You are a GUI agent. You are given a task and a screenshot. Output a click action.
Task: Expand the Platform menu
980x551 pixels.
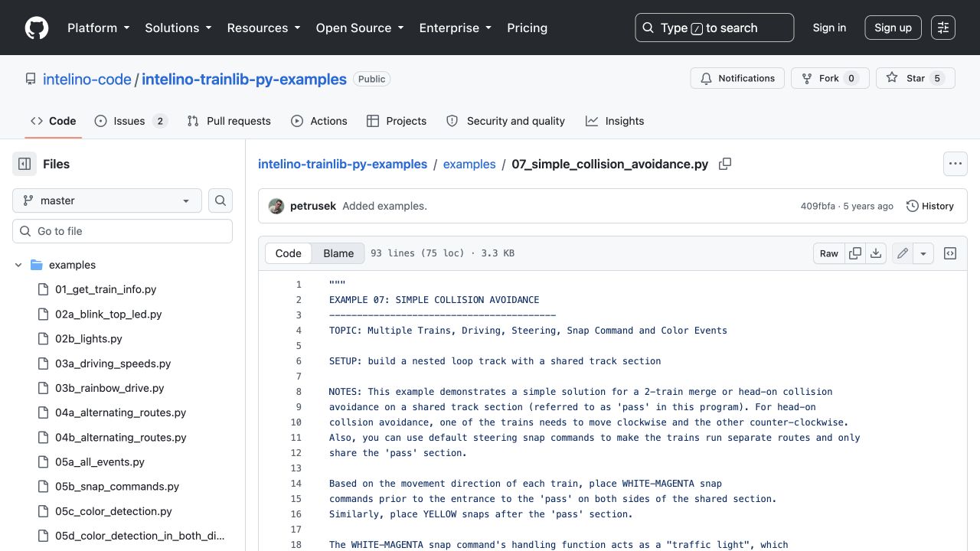[98, 28]
